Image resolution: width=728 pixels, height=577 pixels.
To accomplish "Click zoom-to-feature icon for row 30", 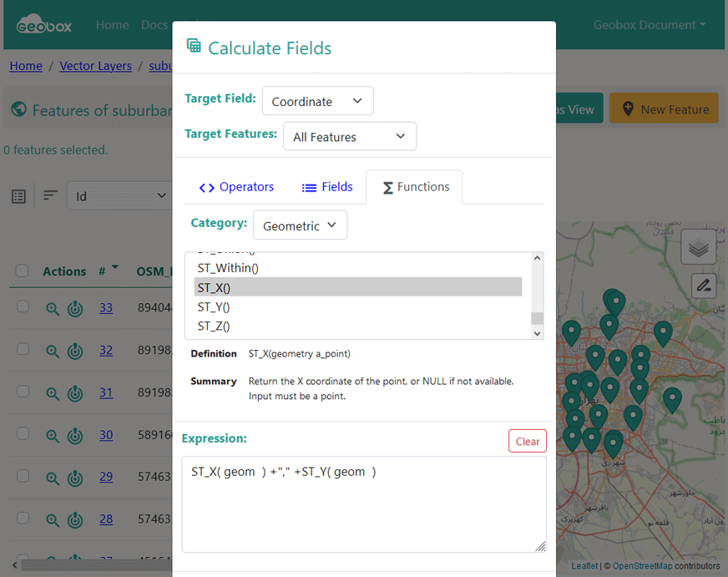I will [x=53, y=435].
